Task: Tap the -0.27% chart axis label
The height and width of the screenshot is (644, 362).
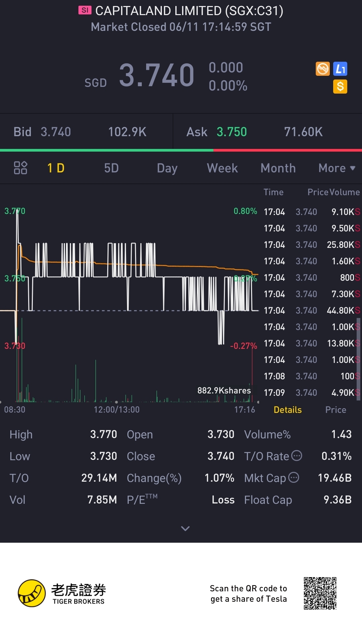Action: click(244, 346)
